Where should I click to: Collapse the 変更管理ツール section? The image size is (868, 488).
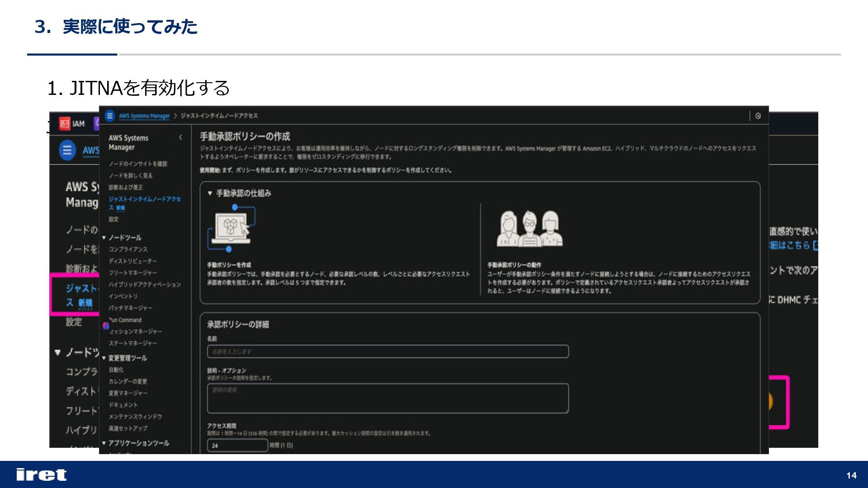(x=104, y=358)
